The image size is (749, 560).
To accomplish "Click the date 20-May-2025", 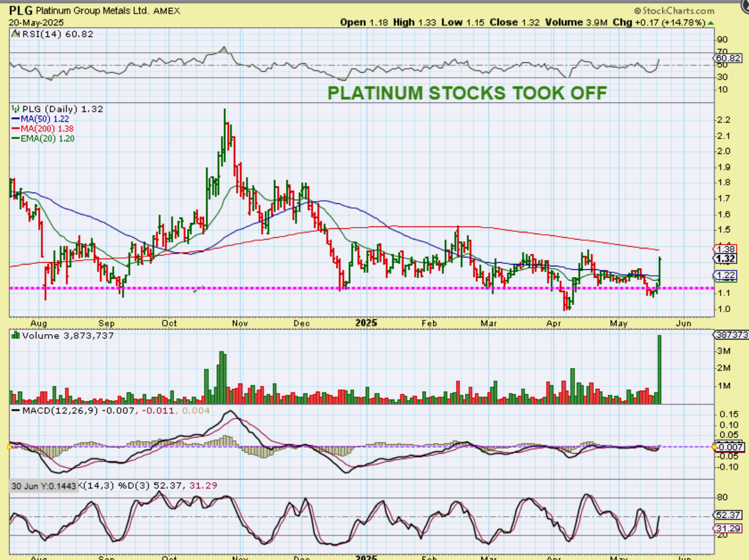I will pyautogui.click(x=36, y=22).
